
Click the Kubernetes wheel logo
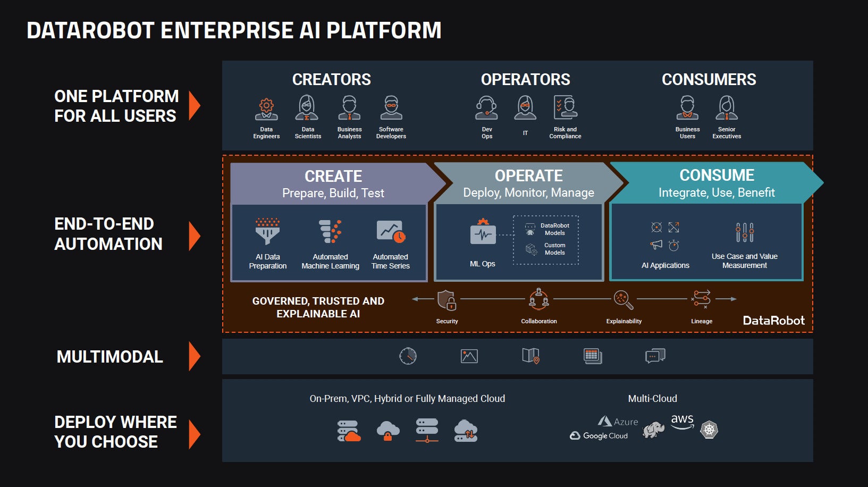click(709, 429)
